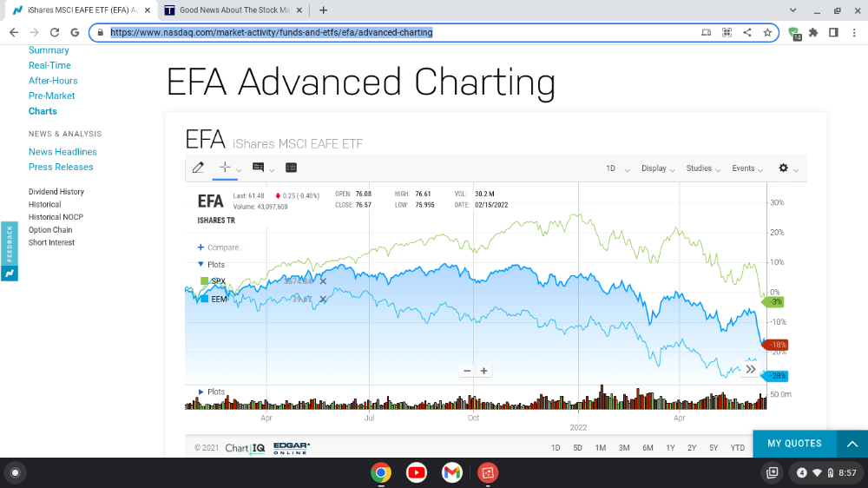
Task: Open Option Chain link
Action: click(50, 230)
